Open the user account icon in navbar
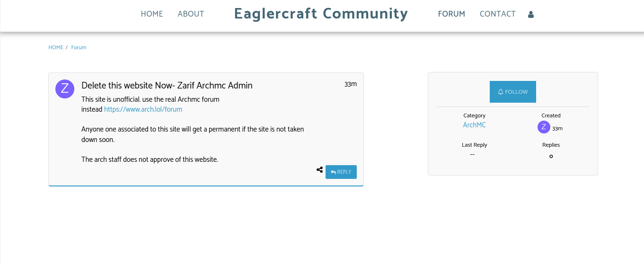The image size is (644, 265). click(x=530, y=15)
